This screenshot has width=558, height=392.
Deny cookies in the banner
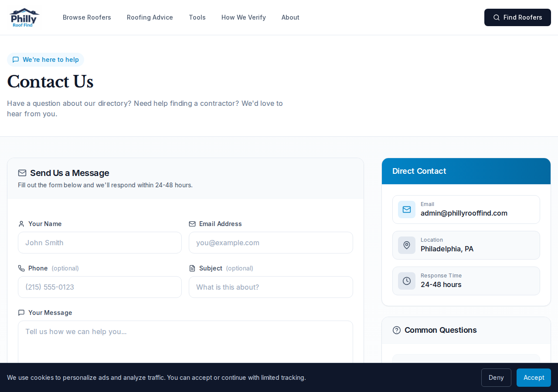[x=496, y=378]
